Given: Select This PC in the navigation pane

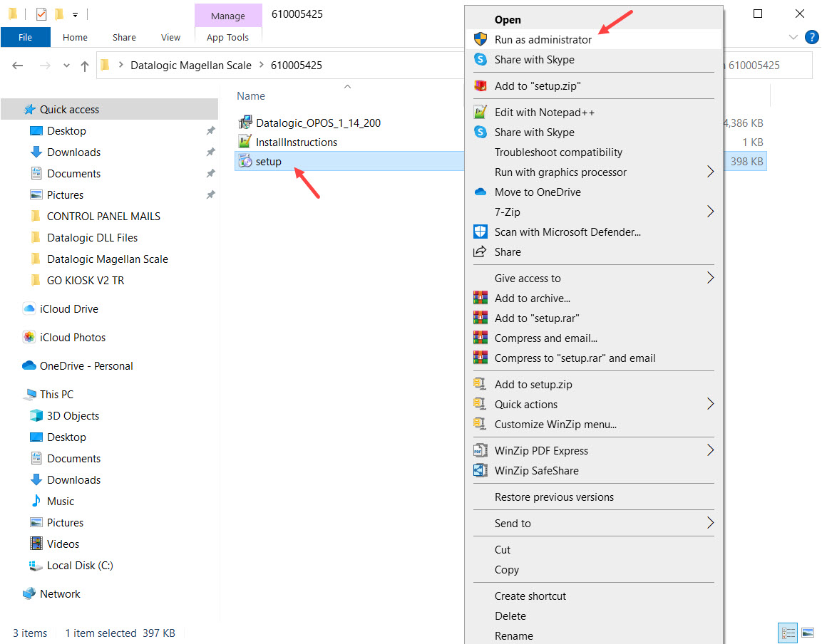Looking at the screenshot, I should coord(56,394).
